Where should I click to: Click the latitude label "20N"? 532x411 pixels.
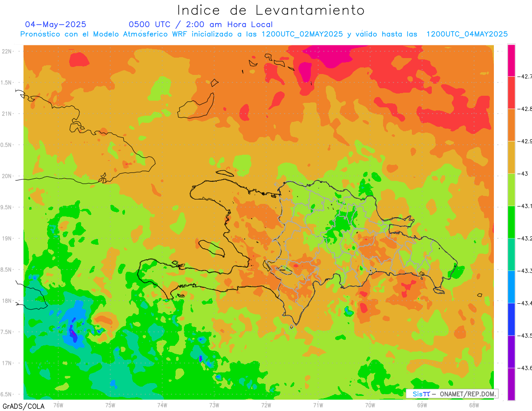6,176
